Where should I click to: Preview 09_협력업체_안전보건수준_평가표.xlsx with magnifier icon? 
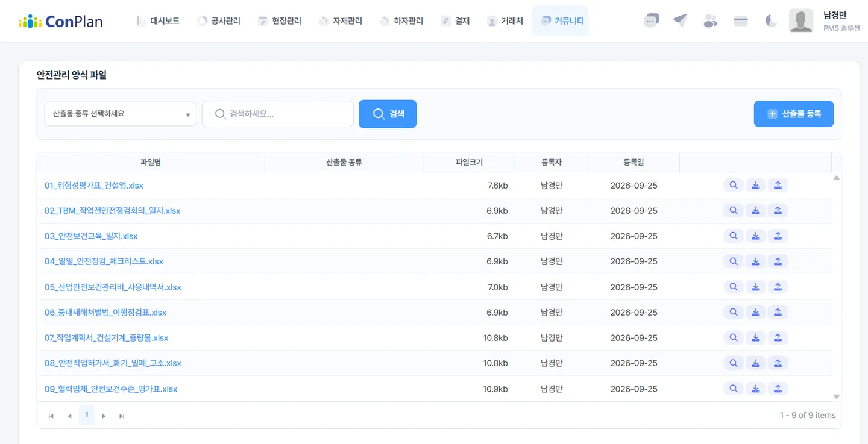click(x=734, y=389)
